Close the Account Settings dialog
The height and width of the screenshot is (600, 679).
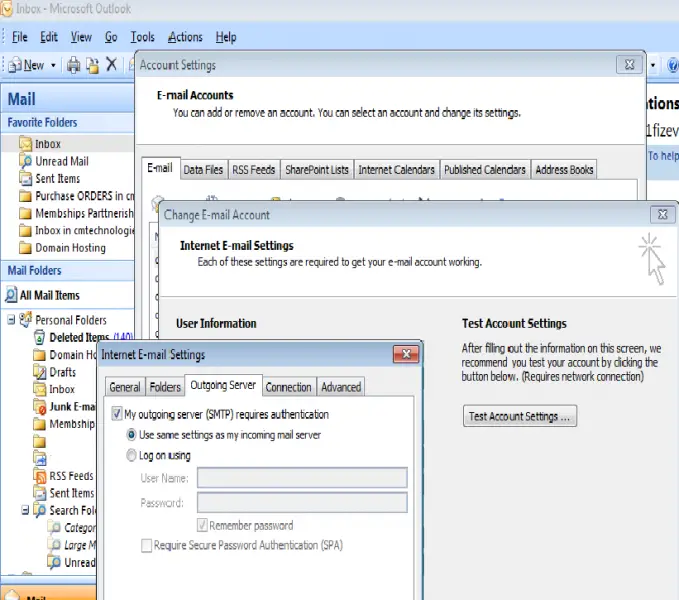629,65
